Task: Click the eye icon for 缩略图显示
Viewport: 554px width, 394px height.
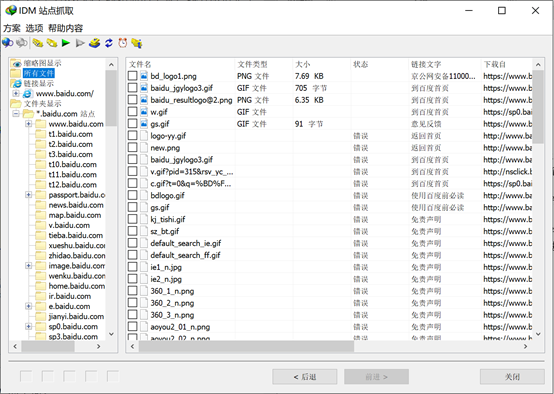Action: point(16,64)
